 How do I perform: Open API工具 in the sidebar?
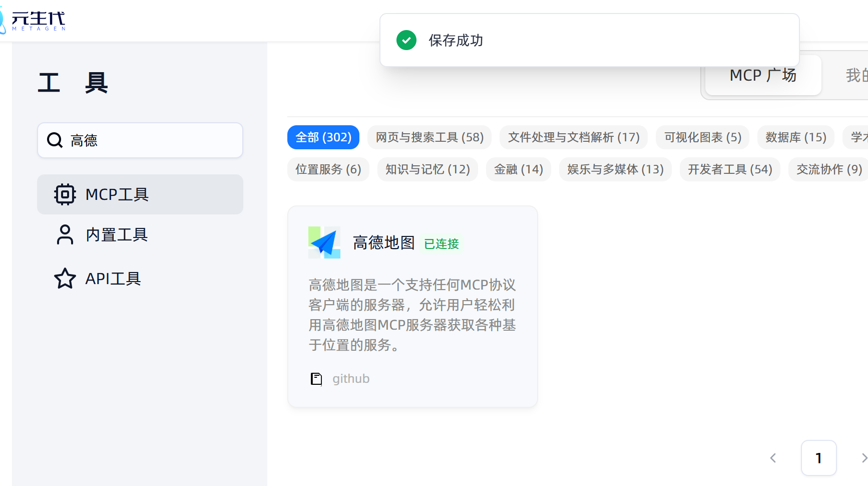pos(140,279)
